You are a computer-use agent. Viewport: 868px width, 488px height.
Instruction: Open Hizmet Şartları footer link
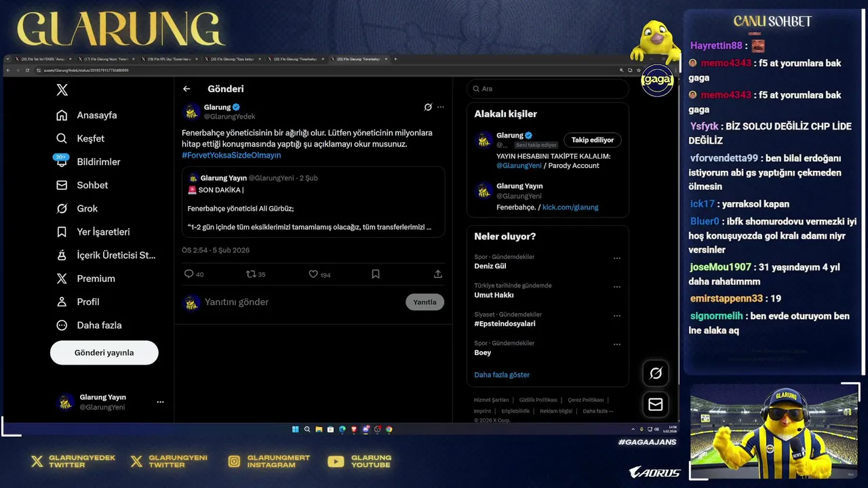coord(491,400)
